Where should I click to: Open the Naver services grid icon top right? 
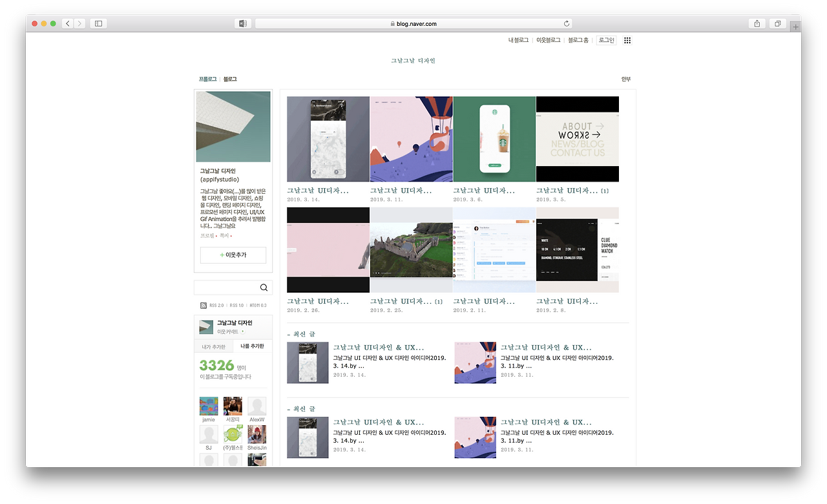(627, 40)
